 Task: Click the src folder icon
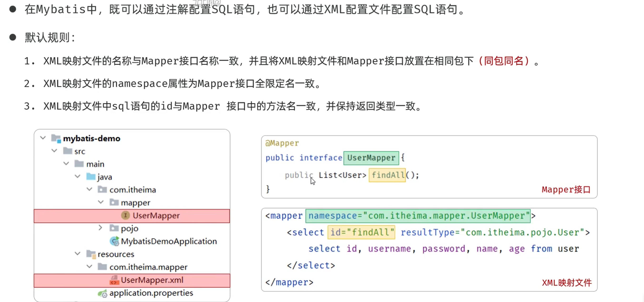pyautogui.click(x=67, y=151)
